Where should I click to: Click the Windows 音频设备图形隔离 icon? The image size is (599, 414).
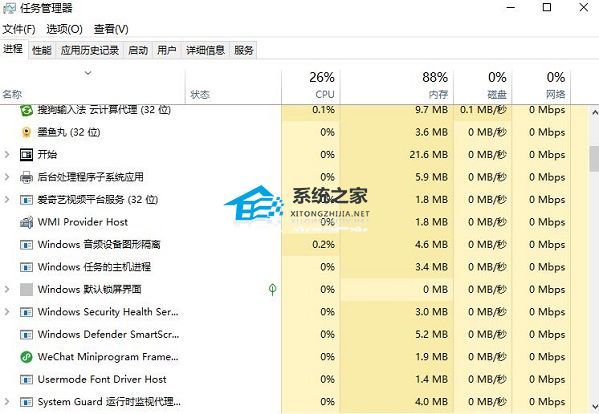(26, 244)
